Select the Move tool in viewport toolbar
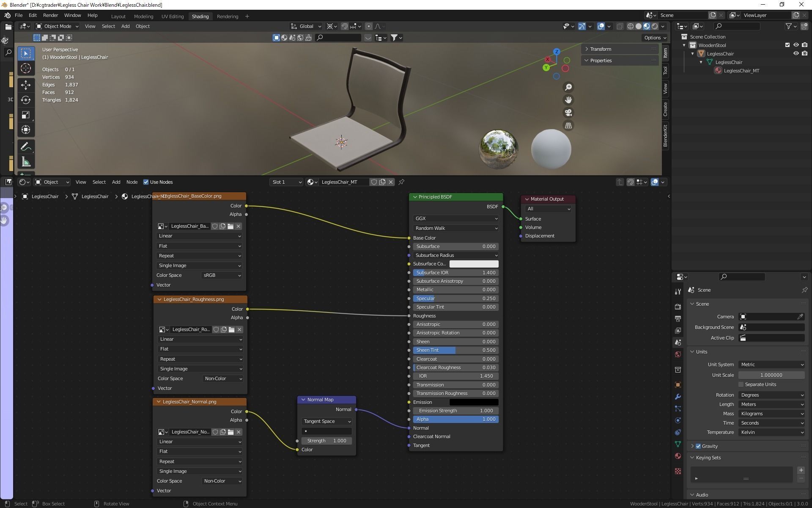This screenshot has height=508, width=812. [26, 85]
